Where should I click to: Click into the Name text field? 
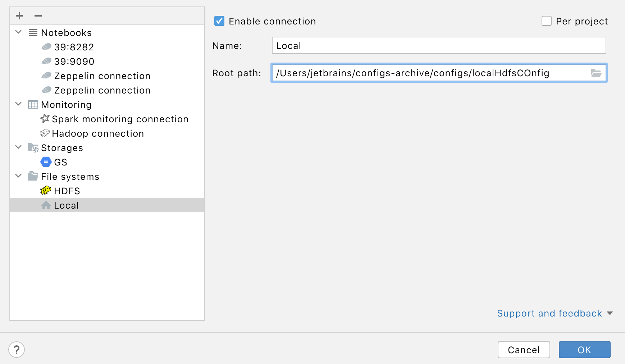(x=439, y=46)
